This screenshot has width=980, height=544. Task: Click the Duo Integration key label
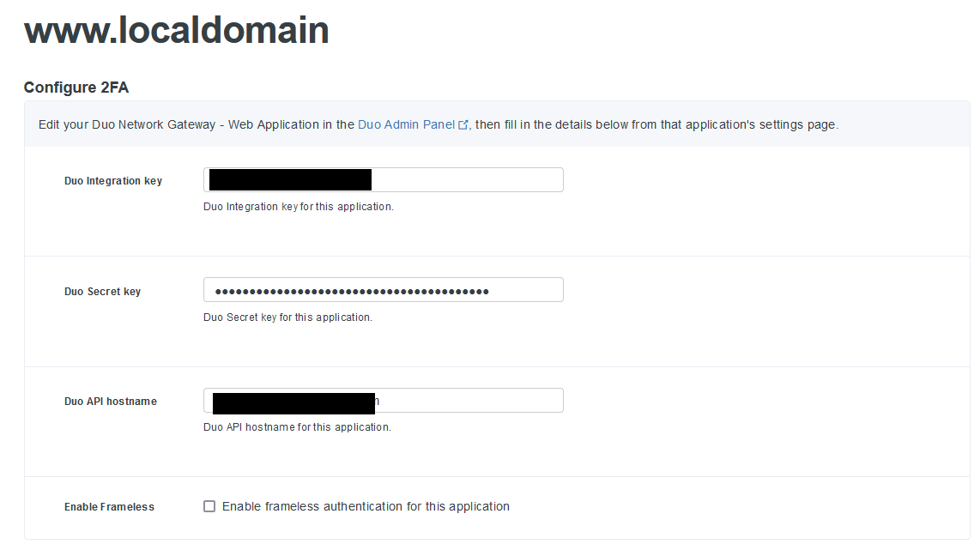pos(112,180)
